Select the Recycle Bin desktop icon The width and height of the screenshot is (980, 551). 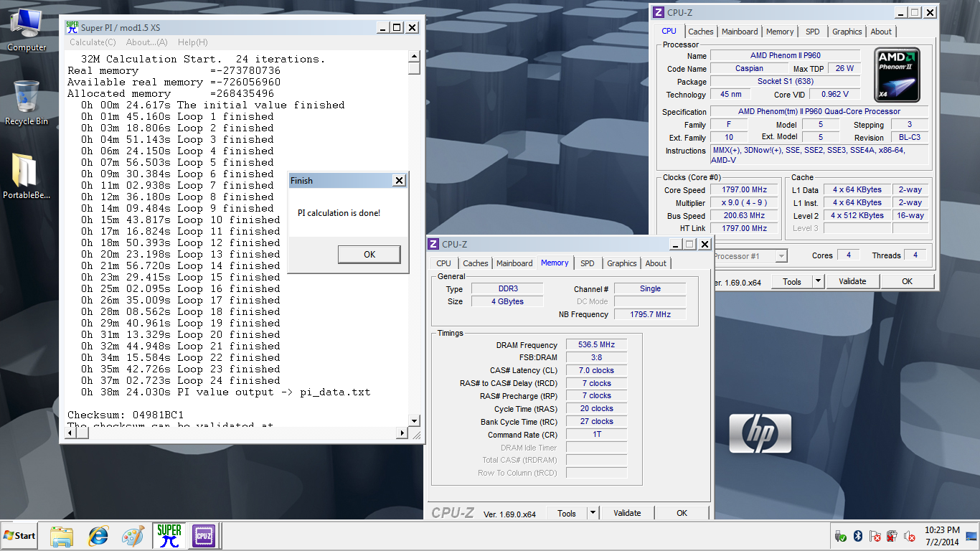tap(27, 103)
